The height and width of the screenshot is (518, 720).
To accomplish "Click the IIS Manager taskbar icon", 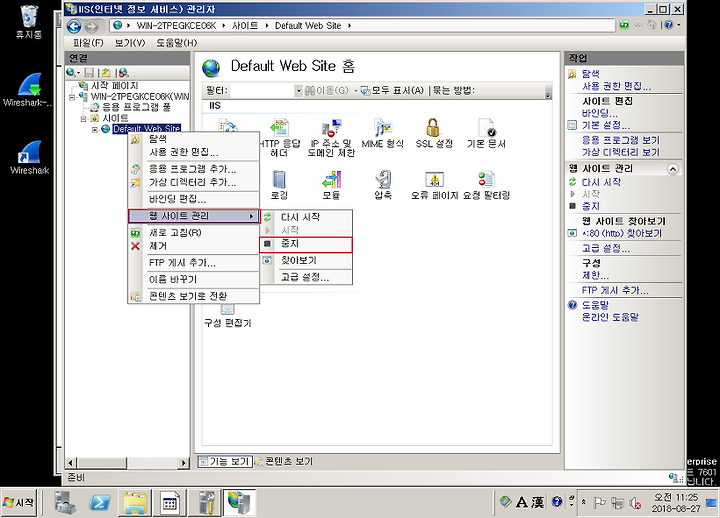I will pyautogui.click(x=239, y=502).
